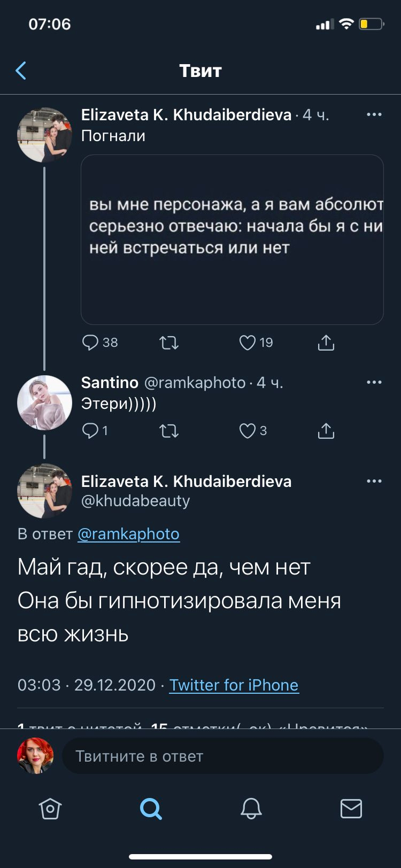This screenshot has width=401, height=868.
Task: Open options menu for the main reply tweet
Action: 374,481
